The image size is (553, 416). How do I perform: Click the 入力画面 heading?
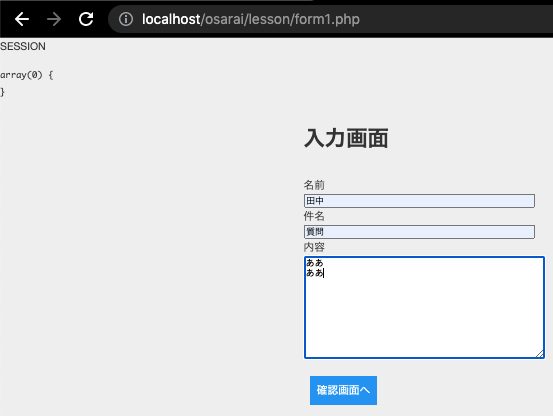click(346, 138)
